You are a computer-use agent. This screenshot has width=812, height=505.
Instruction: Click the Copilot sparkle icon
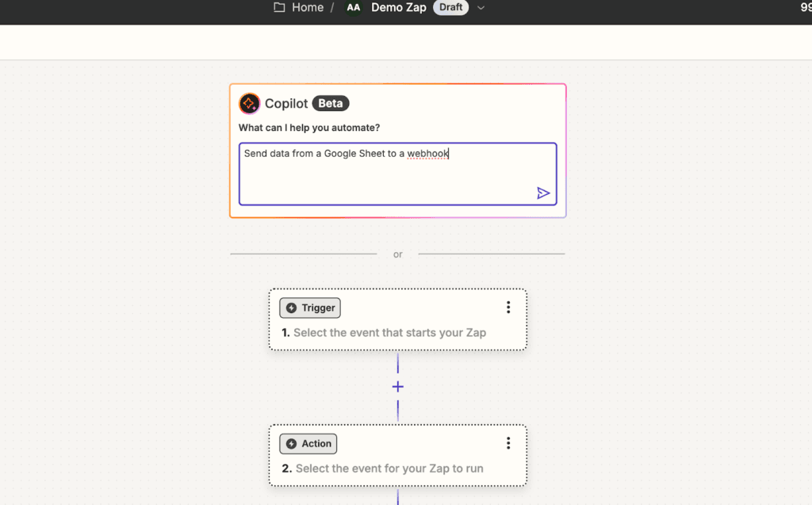pos(248,103)
